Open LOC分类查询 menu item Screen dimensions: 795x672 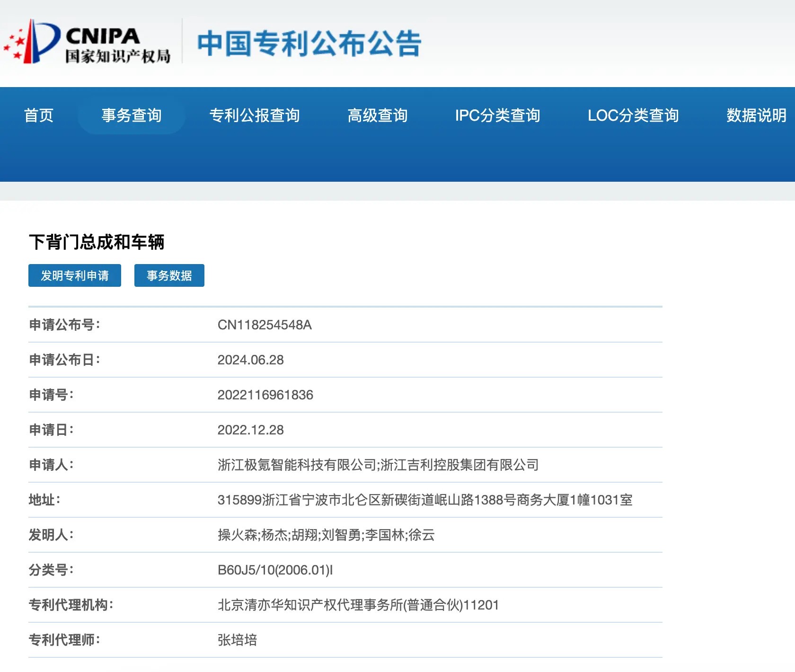pyautogui.click(x=633, y=115)
